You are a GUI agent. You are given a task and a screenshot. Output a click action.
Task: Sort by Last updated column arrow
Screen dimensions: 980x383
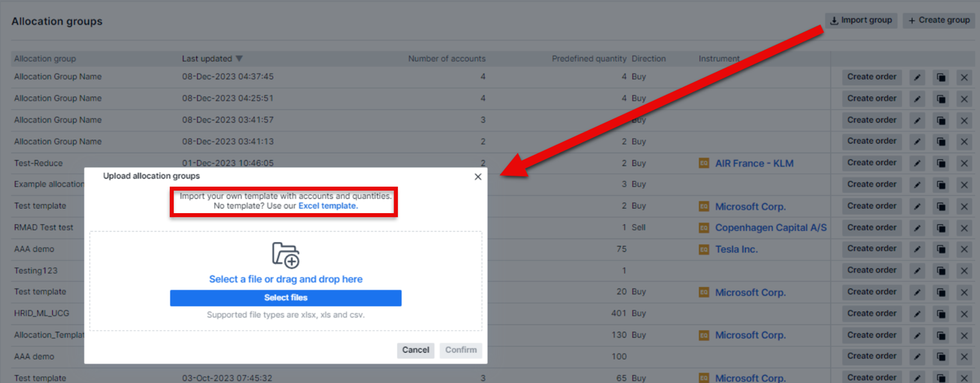click(x=239, y=59)
